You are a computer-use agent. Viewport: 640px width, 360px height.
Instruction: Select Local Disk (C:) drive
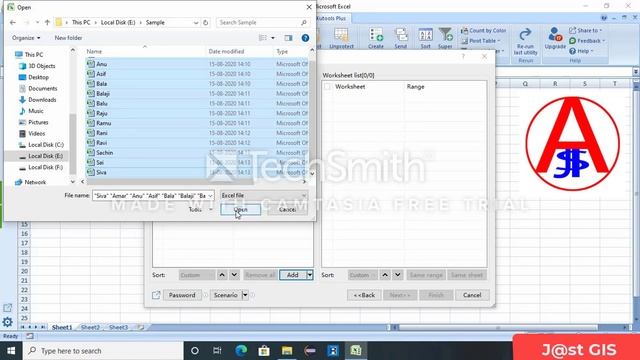click(x=46, y=144)
